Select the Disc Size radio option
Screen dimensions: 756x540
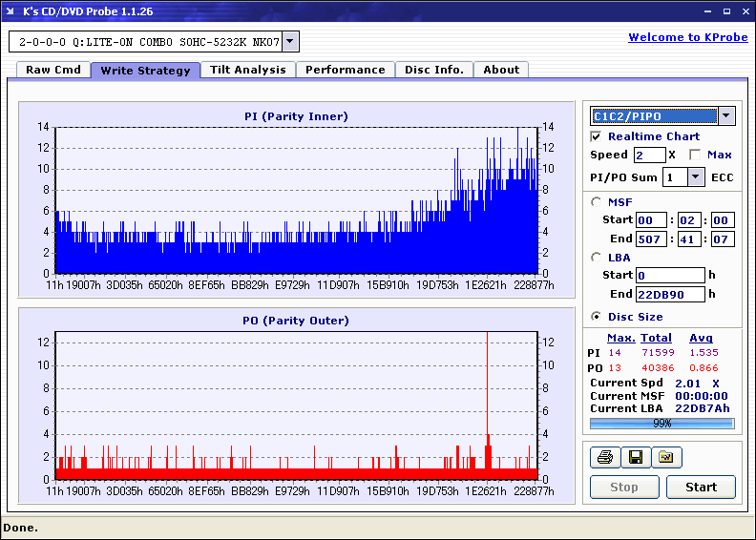597,317
